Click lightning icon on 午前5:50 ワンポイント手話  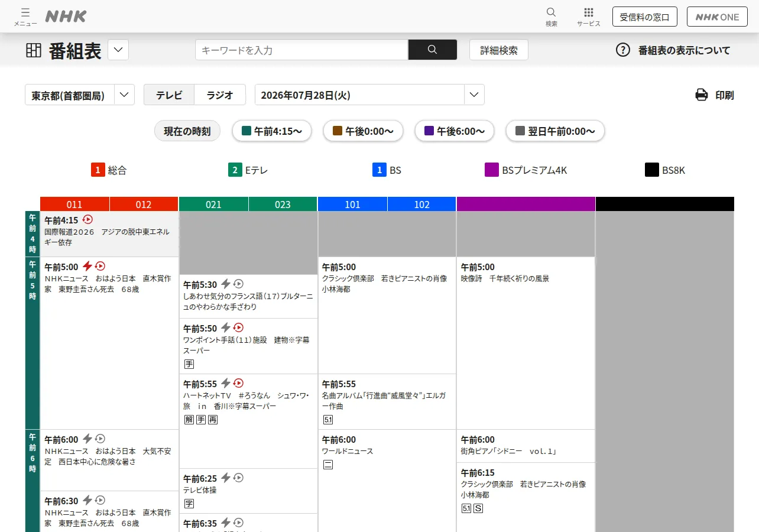click(x=226, y=327)
